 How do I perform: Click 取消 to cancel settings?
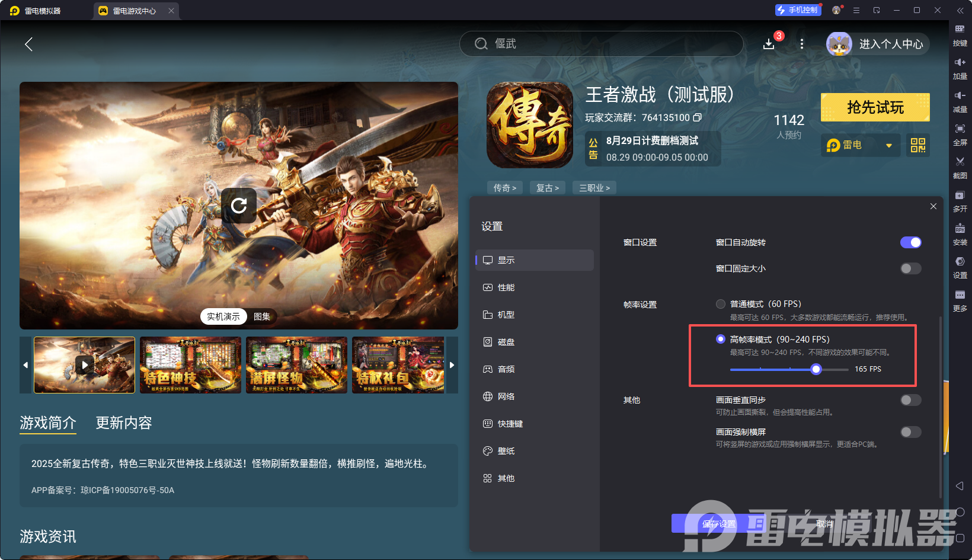824,524
